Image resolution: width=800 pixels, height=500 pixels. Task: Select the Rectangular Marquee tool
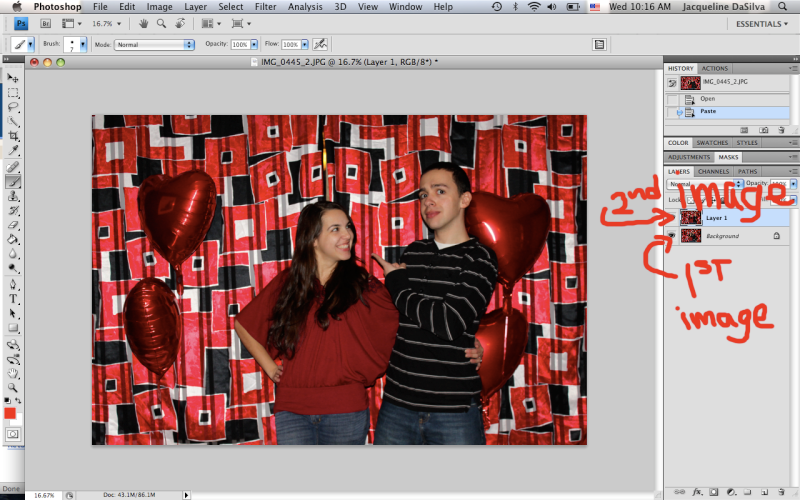13,93
